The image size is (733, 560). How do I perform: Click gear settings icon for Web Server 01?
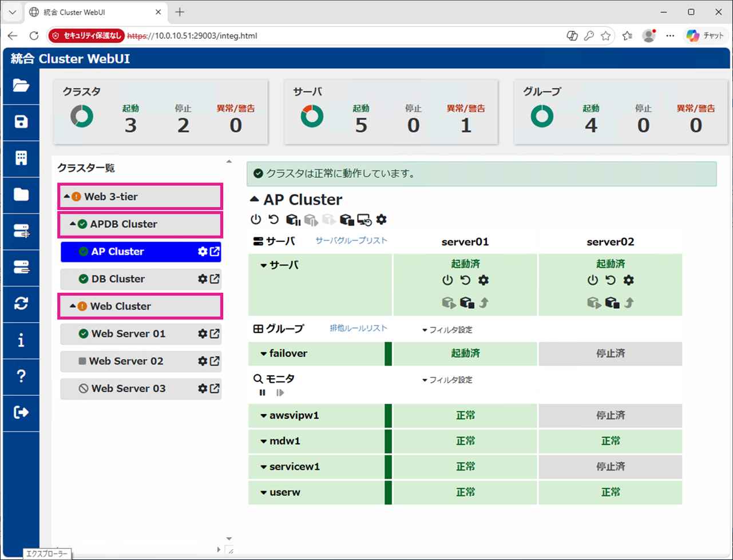tap(203, 334)
